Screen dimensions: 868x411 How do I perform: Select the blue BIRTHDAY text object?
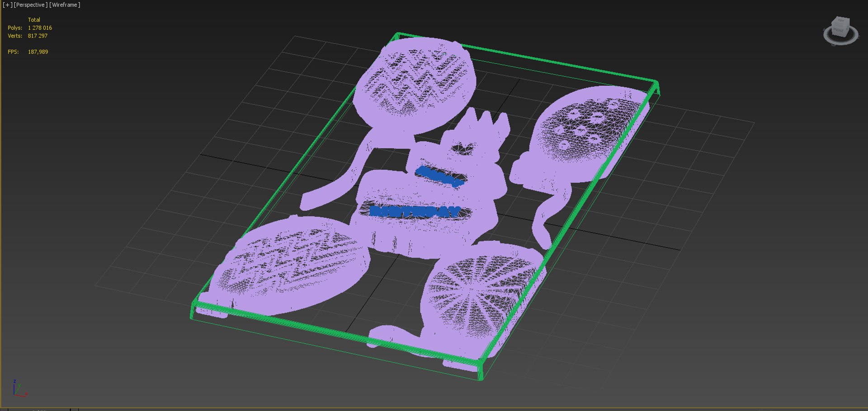(x=415, y=211)
